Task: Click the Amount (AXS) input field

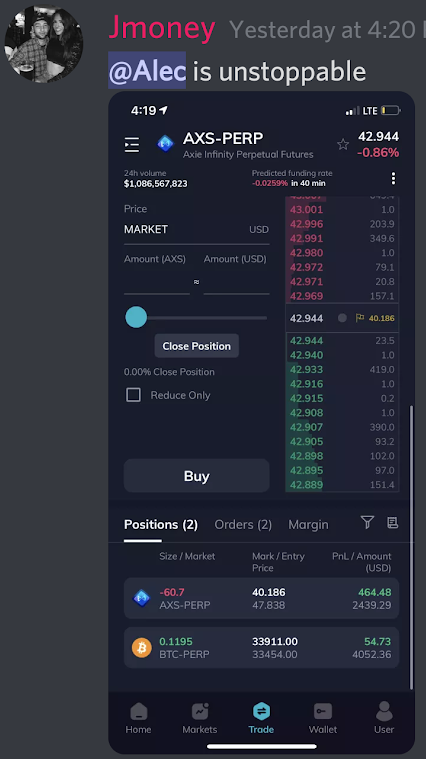Action: tap(157, 283)
